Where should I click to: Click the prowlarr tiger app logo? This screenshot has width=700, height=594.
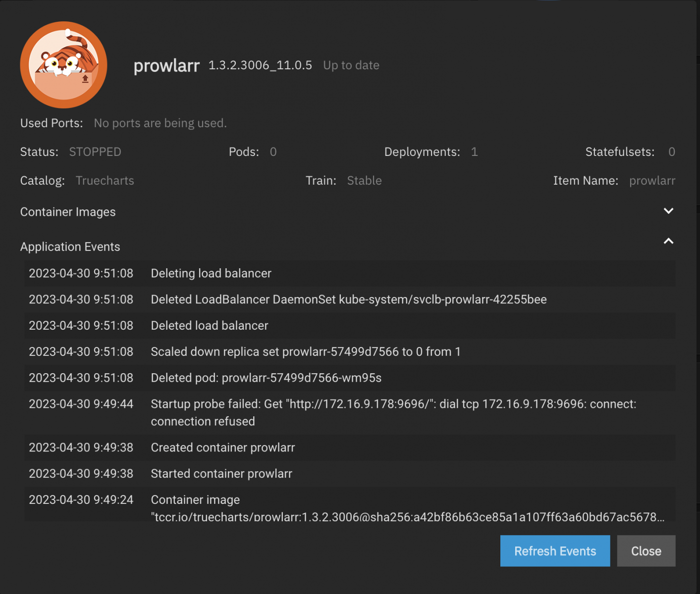coord(63,65)
